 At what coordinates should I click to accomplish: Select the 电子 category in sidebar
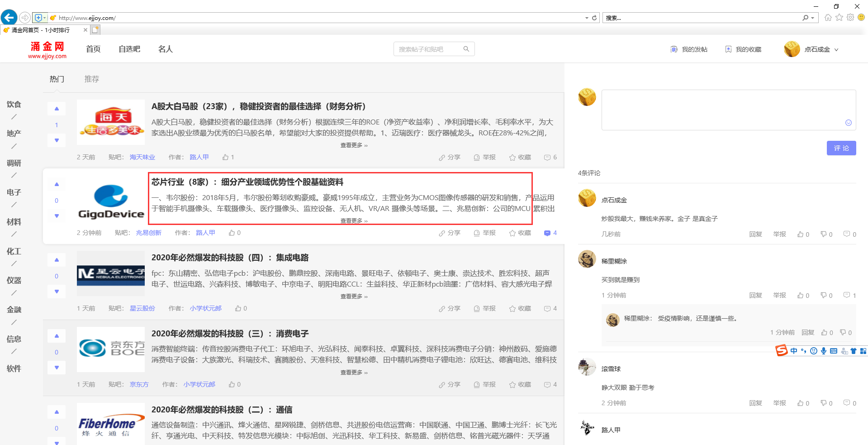coord(14,192)
